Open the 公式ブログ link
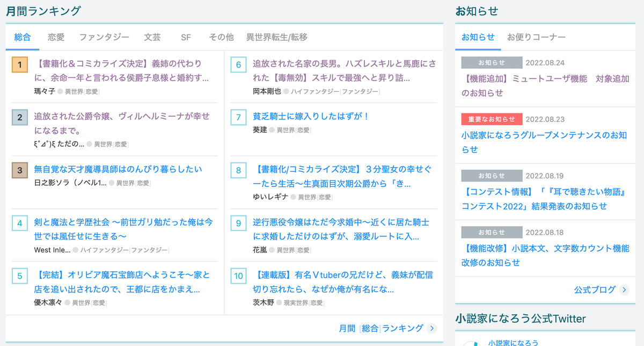The image size is (644, 346). 595,290
